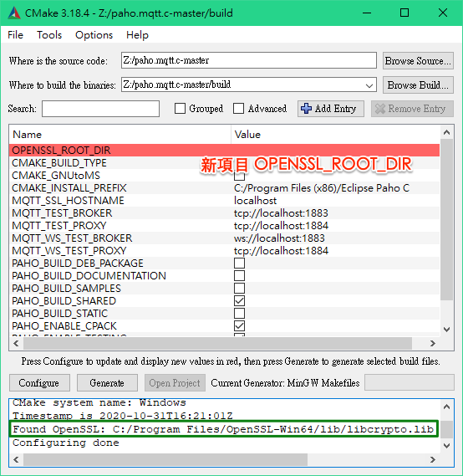Toggle PAHO_BUILD_DOCUMENTATION checkbox
Image resolution: width=463 pixels, height=476 pixels.
[x=239, y=275]
